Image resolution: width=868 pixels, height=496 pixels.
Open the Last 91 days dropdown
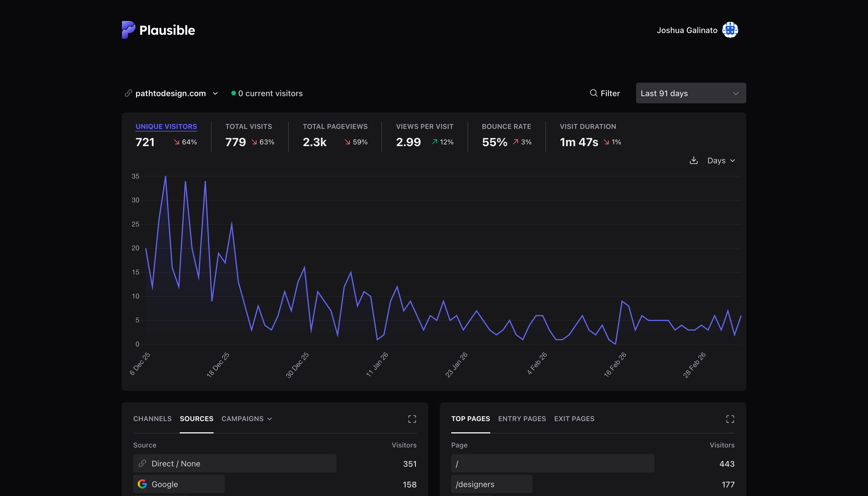coord(691,93)
